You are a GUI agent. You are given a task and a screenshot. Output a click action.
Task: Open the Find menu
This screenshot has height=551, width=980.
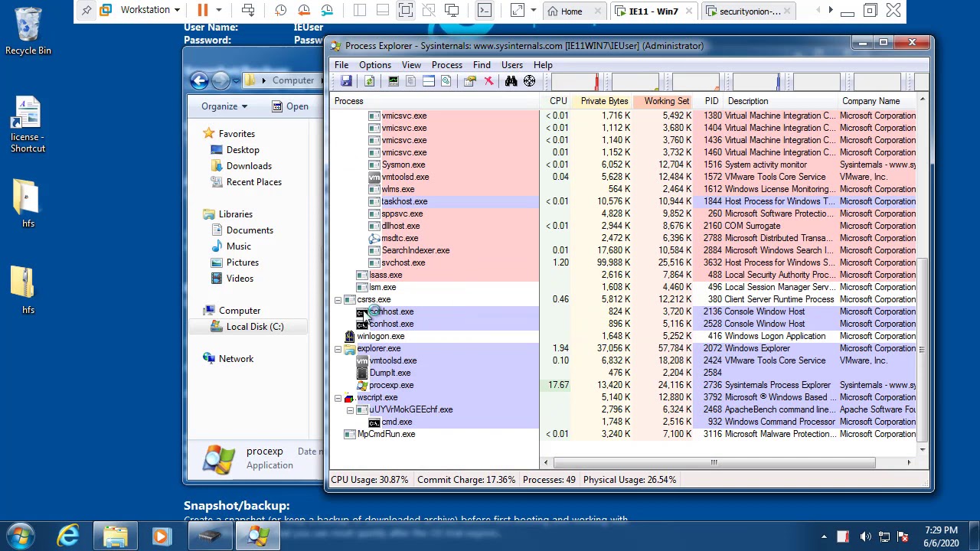point(482,65)
